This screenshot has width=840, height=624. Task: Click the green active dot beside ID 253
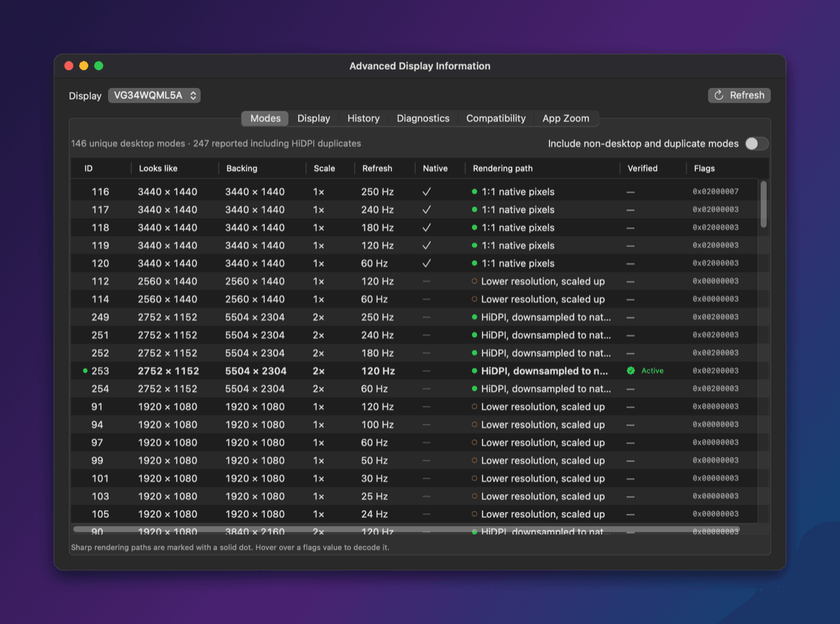[85, 371]
